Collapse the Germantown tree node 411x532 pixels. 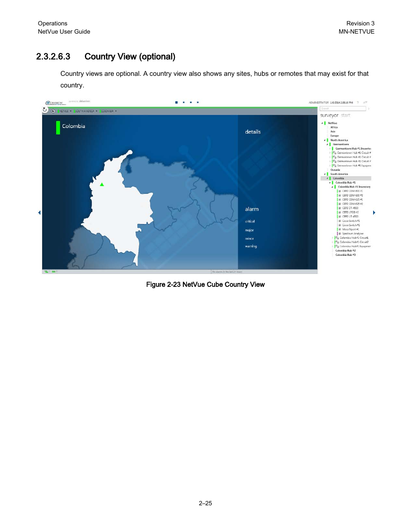327,145
